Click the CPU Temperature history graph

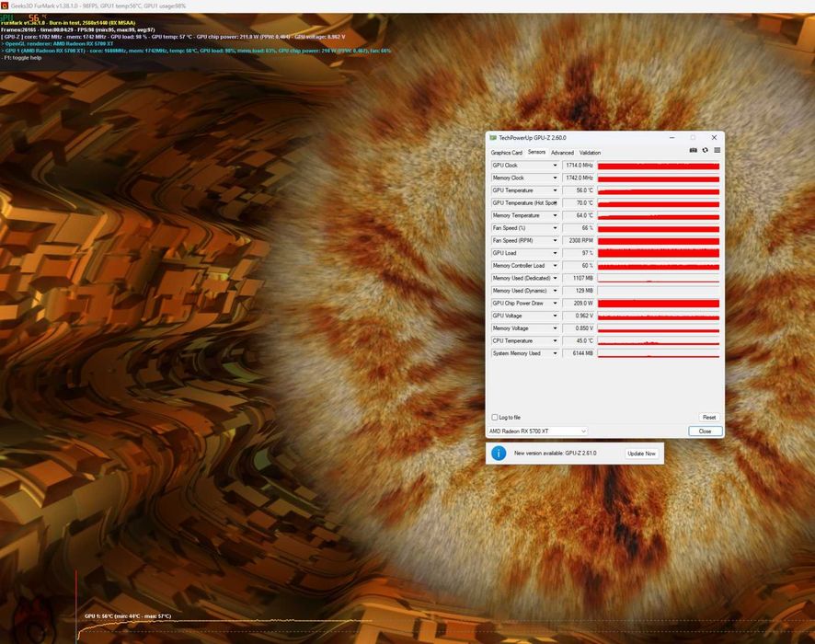coord(659,341)
